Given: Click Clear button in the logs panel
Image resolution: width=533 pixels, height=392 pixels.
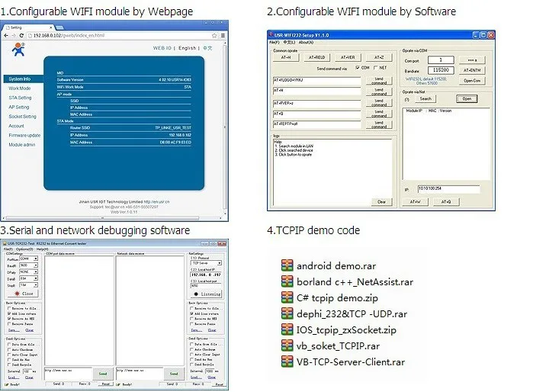Looking at the screenshot, I should pos(381,202).
